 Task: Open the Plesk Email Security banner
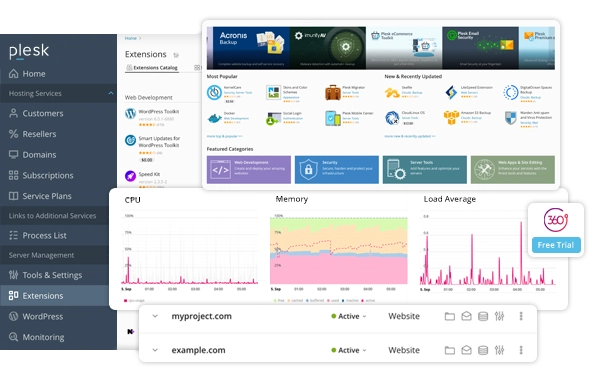tap(481, 48)
